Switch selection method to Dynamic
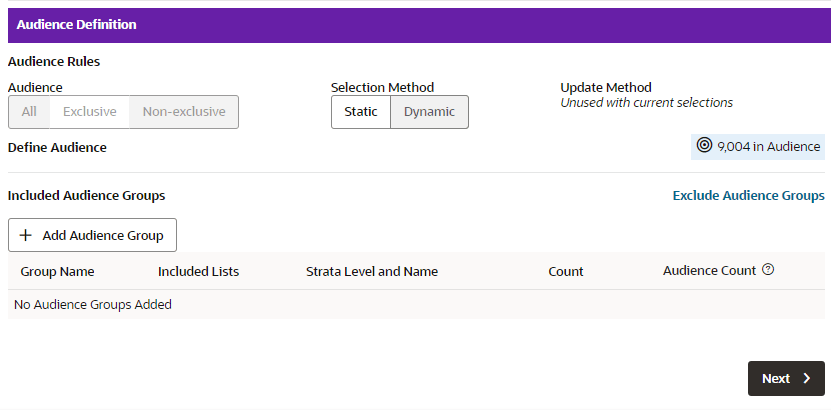 (429, 112)
